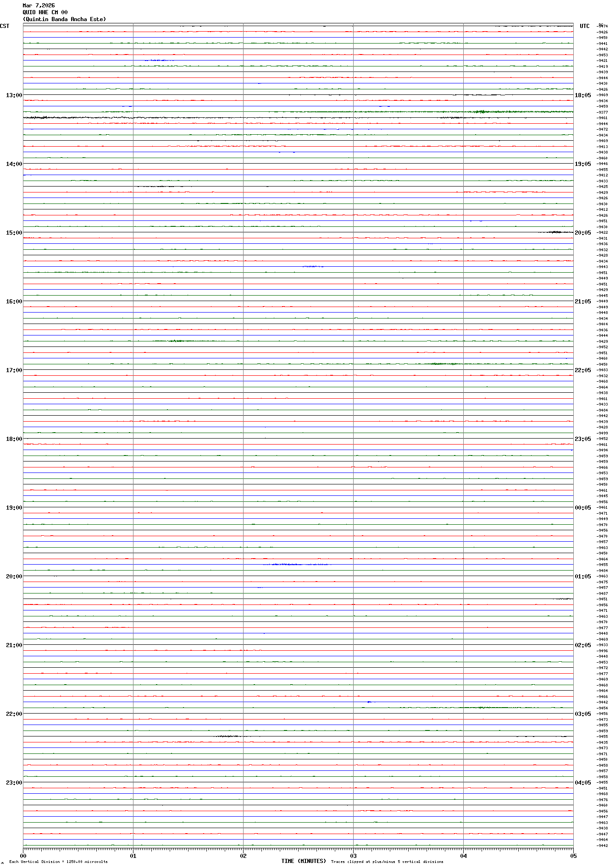The width and height of the screenshot is (610, 868).
Task: Click the 05 minute tick label
Action: (573, 856)
